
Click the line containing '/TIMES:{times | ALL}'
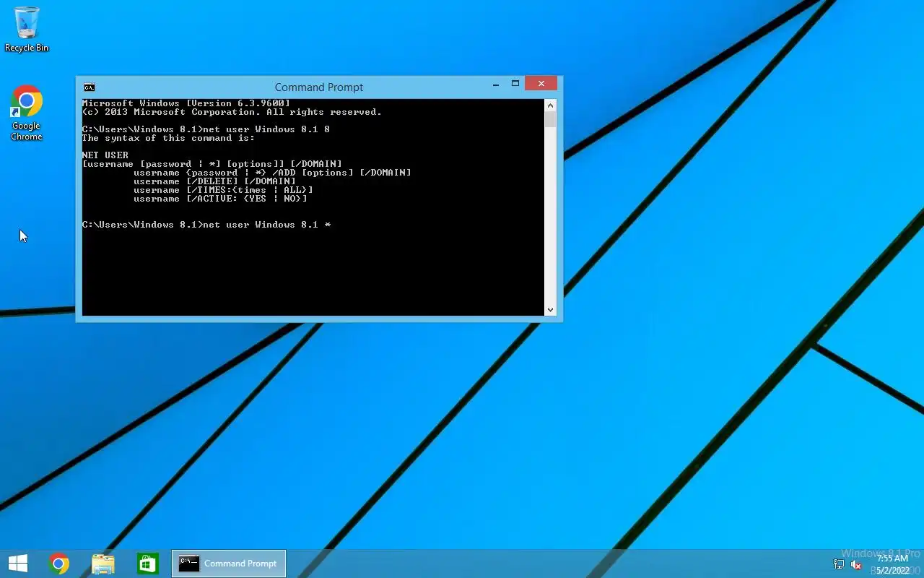coord(223,190)
